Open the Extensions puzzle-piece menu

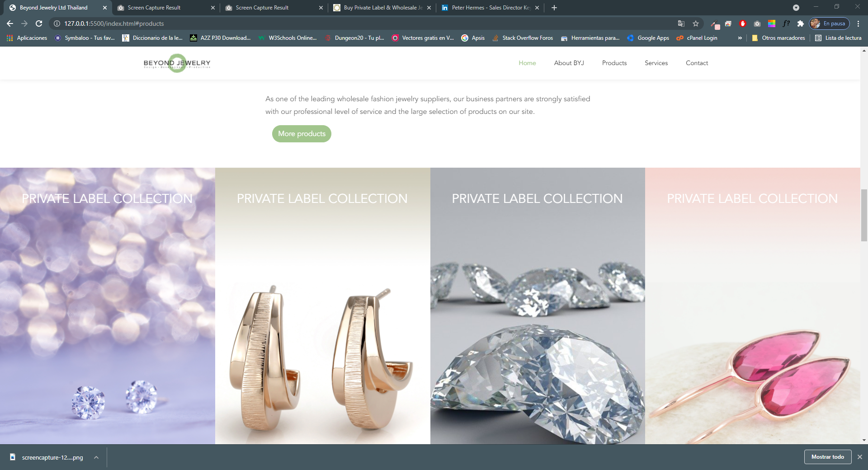pyautogui.click(x=800, y=23)
